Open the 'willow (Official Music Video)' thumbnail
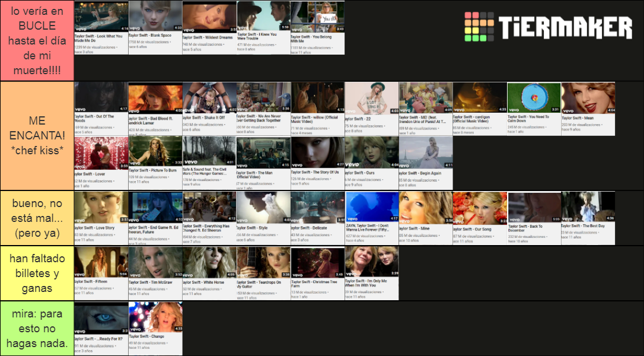 point(318,109)
